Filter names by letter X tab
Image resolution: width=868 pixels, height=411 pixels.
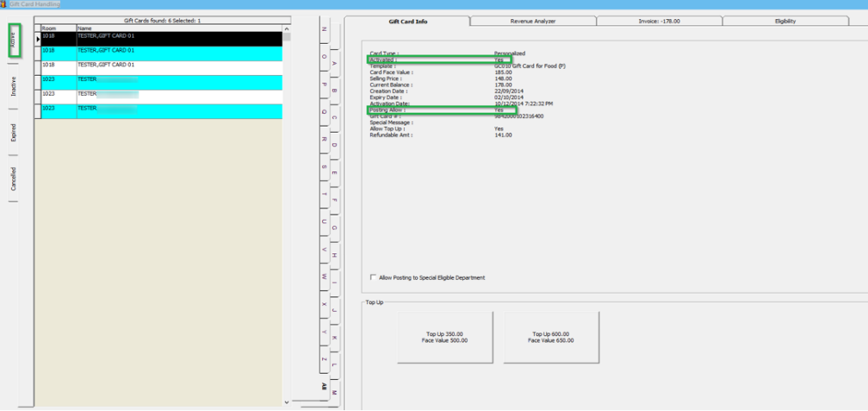[x=324, y=304]
